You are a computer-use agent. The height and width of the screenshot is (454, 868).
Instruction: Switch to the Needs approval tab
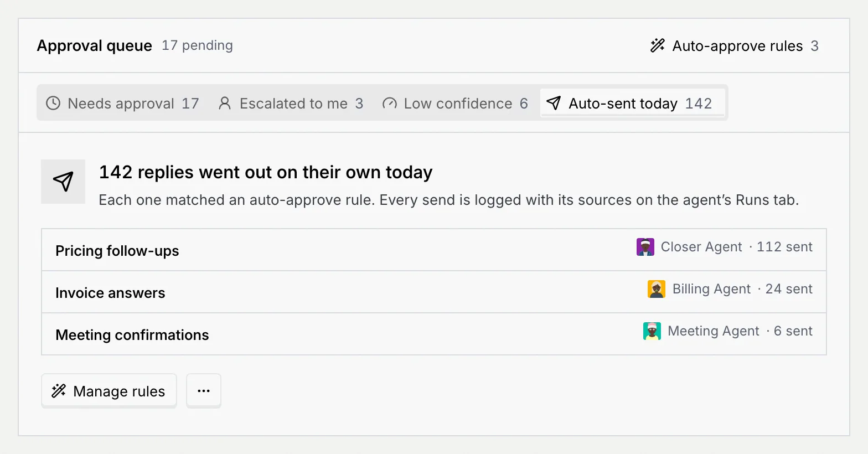122,104
